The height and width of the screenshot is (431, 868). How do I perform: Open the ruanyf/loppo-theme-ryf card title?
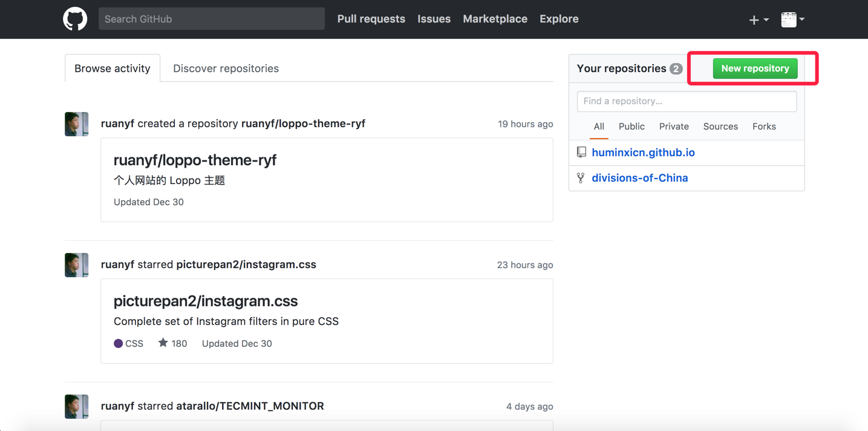[x=195, y=160]
